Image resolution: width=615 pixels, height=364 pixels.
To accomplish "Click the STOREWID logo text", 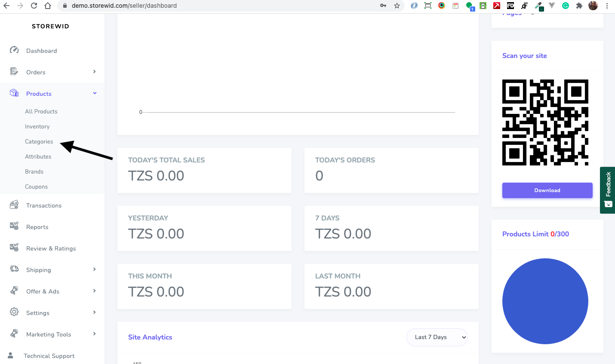I will 51,26.
